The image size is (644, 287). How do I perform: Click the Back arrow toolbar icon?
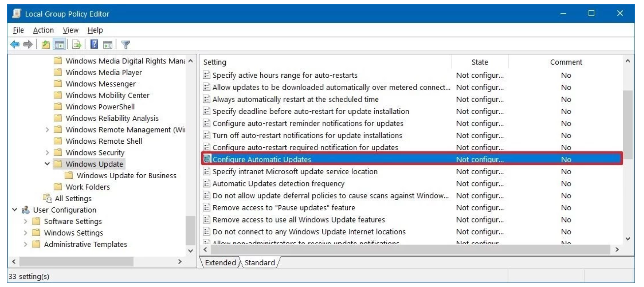(x=15, y=45)
